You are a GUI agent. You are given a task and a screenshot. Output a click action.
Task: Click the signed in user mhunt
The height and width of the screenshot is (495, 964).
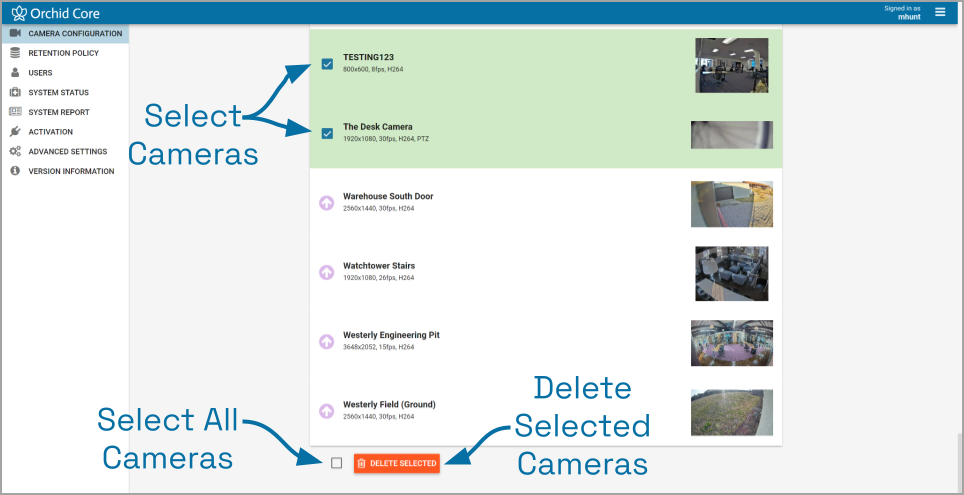[909, 17]
